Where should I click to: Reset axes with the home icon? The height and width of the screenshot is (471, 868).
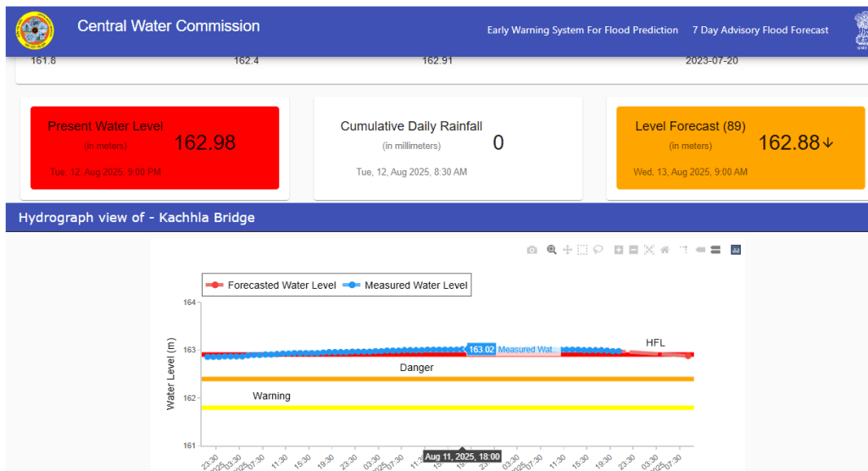(x=665, y=250)
